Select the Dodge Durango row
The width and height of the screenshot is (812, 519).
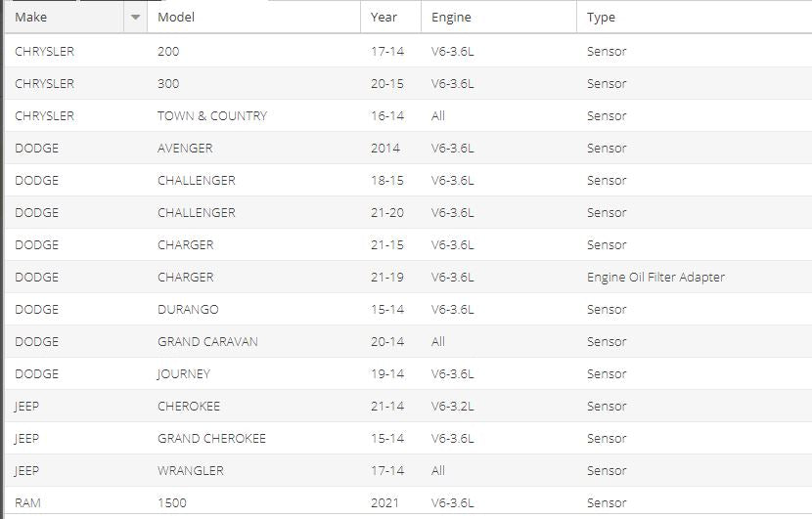[x=408, y=309]
